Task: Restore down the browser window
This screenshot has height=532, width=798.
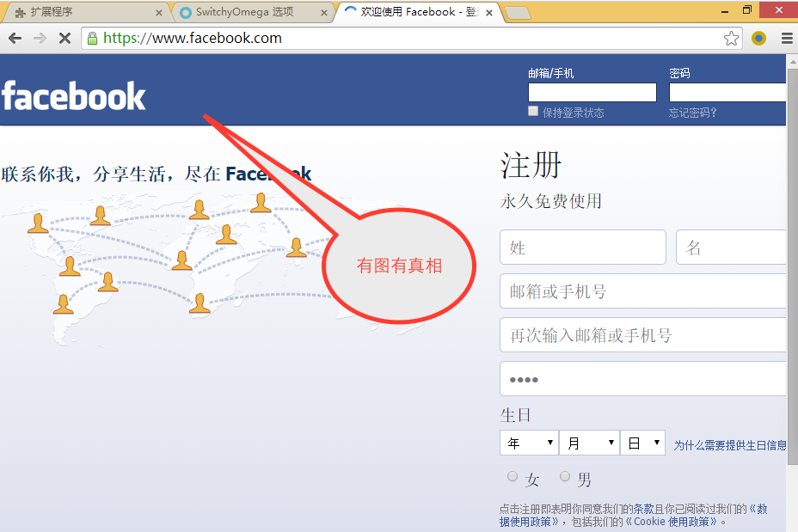Action: click(747, 10)
